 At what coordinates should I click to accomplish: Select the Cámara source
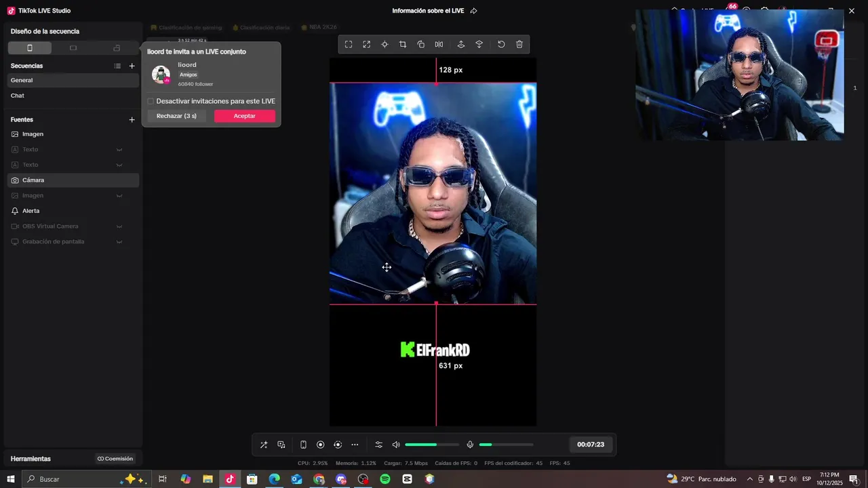pyautogui.click(x=73, y=180)
